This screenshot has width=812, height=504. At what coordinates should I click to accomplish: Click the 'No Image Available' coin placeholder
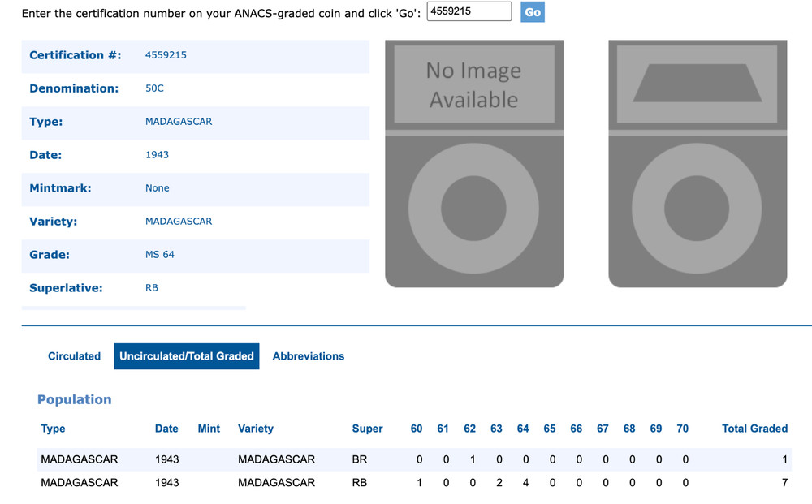click(474, 163)
